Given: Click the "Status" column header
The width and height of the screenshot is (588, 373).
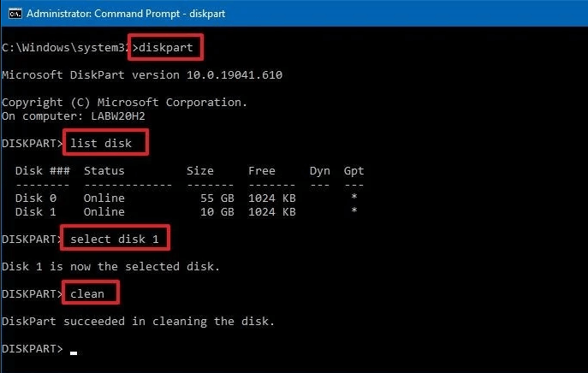Looking at the screenshot, I should click(104, 170).
